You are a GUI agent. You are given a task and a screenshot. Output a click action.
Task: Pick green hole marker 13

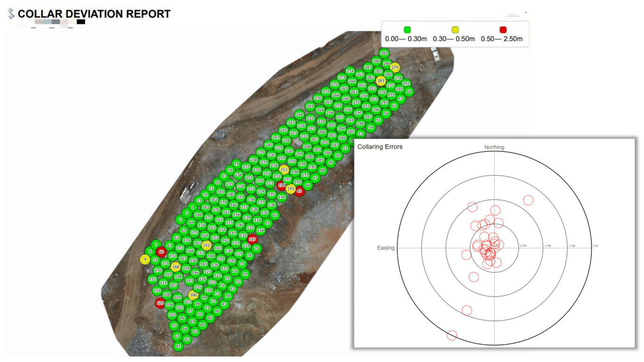pyautogui.click(x=199, y=200)
